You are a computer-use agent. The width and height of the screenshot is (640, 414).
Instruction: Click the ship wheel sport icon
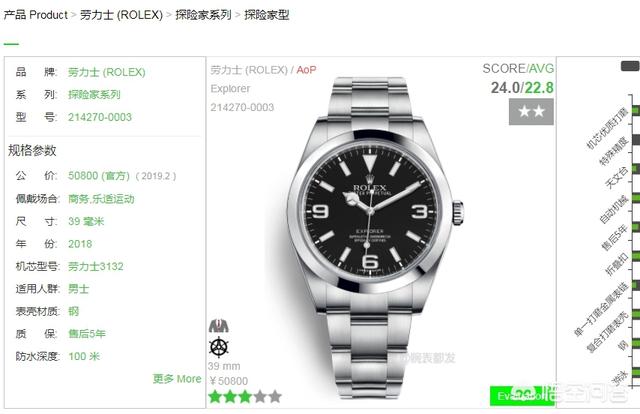point(219,347)
